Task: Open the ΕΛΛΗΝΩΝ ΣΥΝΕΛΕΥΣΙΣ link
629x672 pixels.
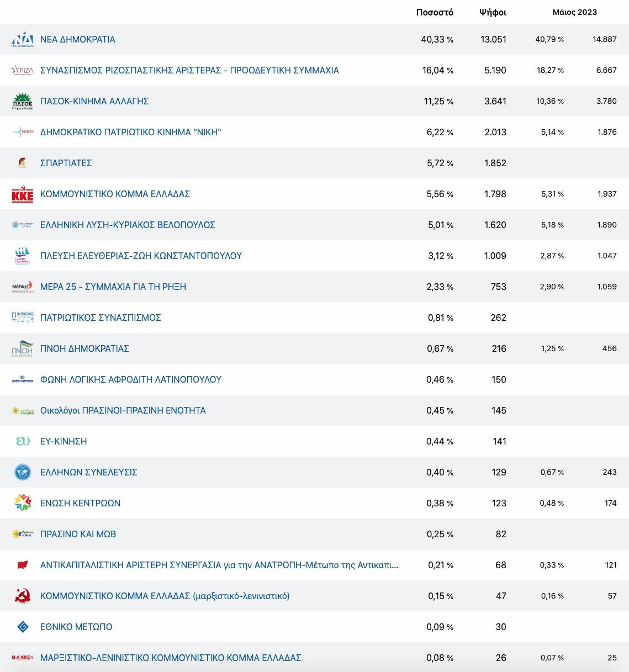Action: pos(89,472)
